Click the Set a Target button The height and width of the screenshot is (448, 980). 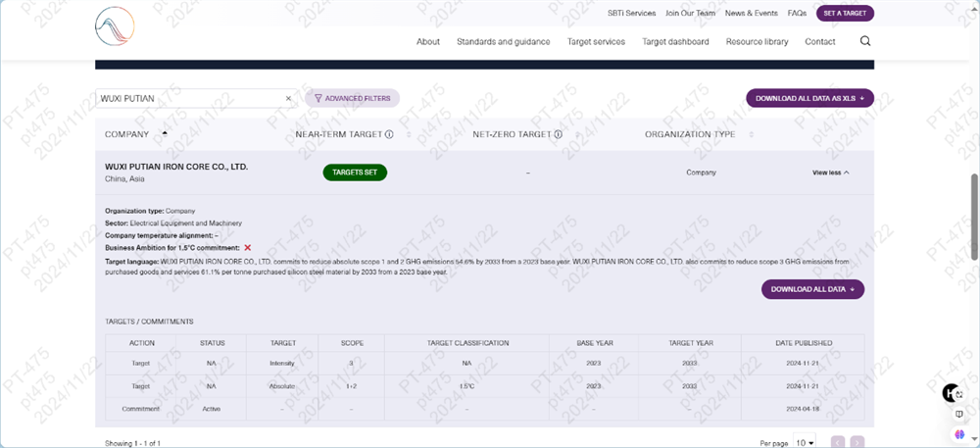coord(845,13)
